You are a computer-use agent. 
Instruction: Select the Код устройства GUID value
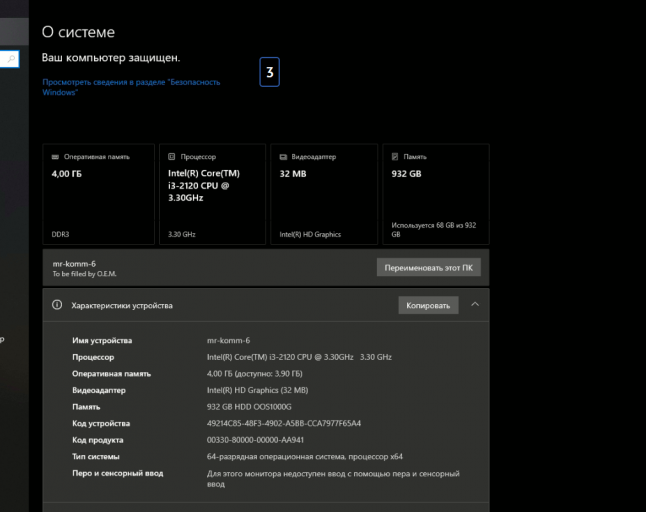pyautogui.click(x=284, y=423)
